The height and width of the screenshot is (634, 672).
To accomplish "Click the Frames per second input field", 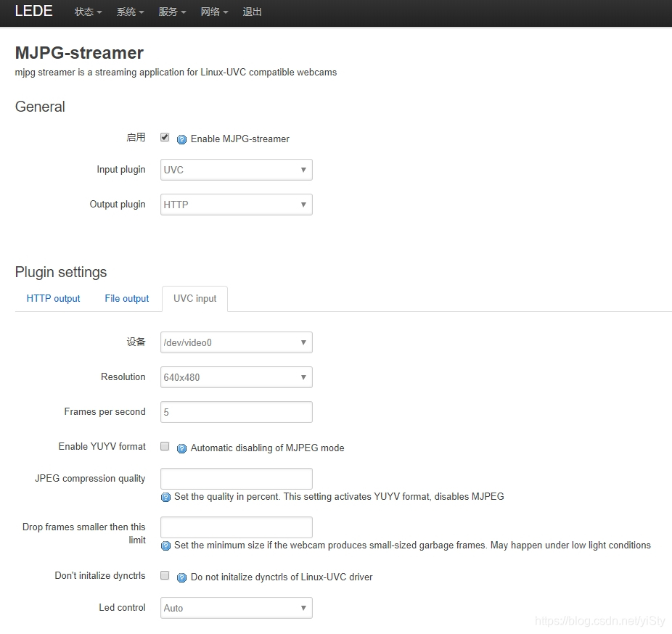I will (x=236, y=412).
